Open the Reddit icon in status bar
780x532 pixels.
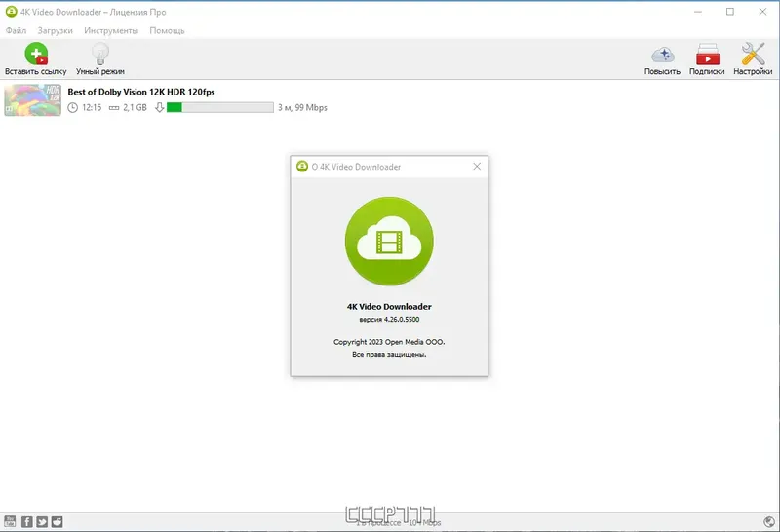tap(58, 521)
